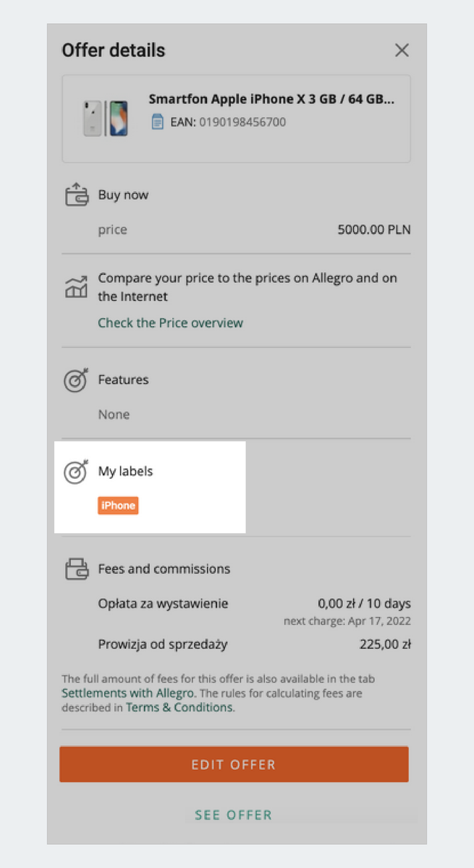Click the EDIT OFFER button
474x868 pixels.
click(x=234, y=765)
